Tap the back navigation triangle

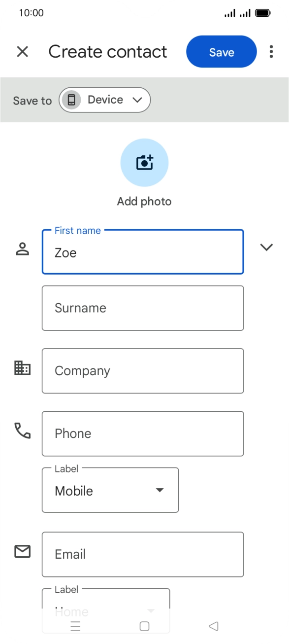213,625
